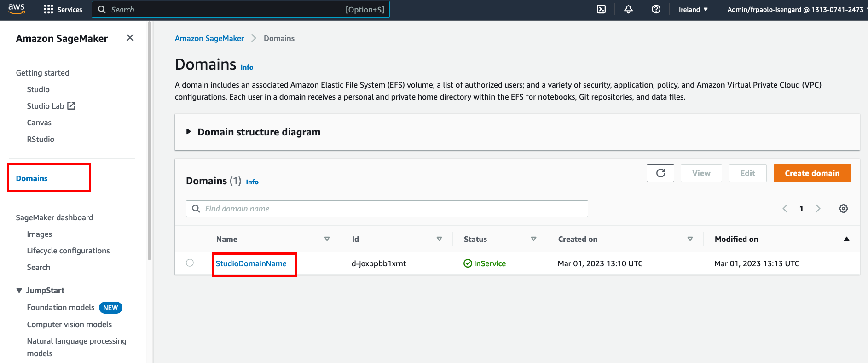Viewport: 868px width, 363px height.
Task: Sort by Id column arrow
Action: (439, 239)
